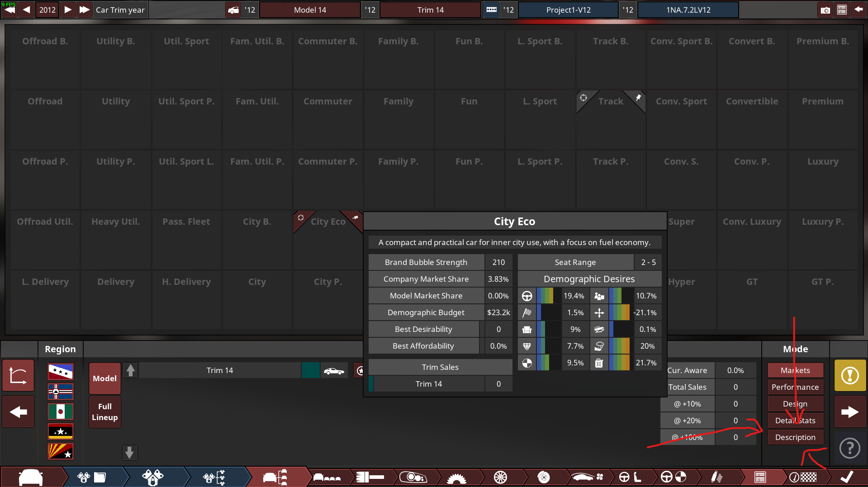
Task: Pick the Luxury demographic tile
Action: coord(823,180)
